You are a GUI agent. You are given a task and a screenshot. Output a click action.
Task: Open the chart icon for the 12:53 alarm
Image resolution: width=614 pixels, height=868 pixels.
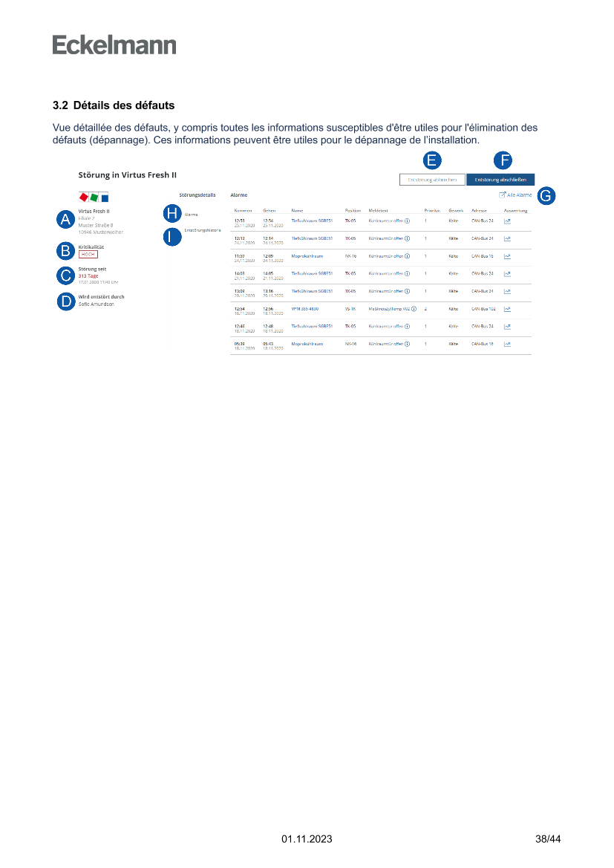coord(507,221)
